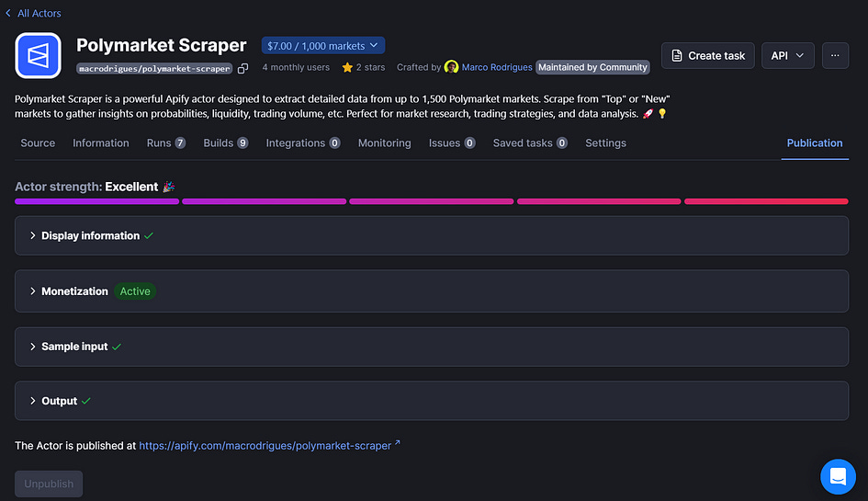Click the party popper emoji after Excellent
This screenshot has width=868, height=501.
(x=169, y=187)
